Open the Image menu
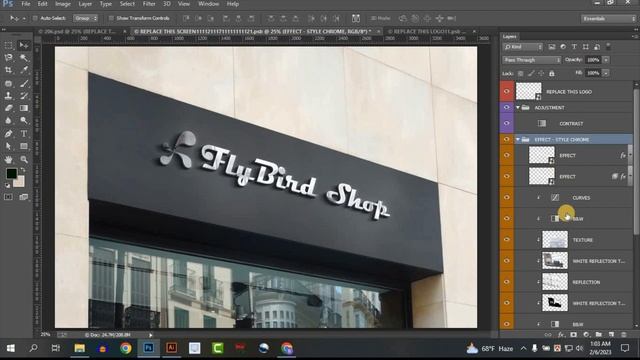Screen dimensions: 640x360 pos(63,4)
